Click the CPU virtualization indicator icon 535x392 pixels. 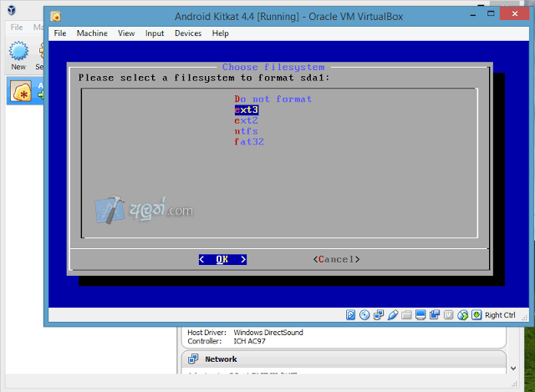tap(448, 314)
